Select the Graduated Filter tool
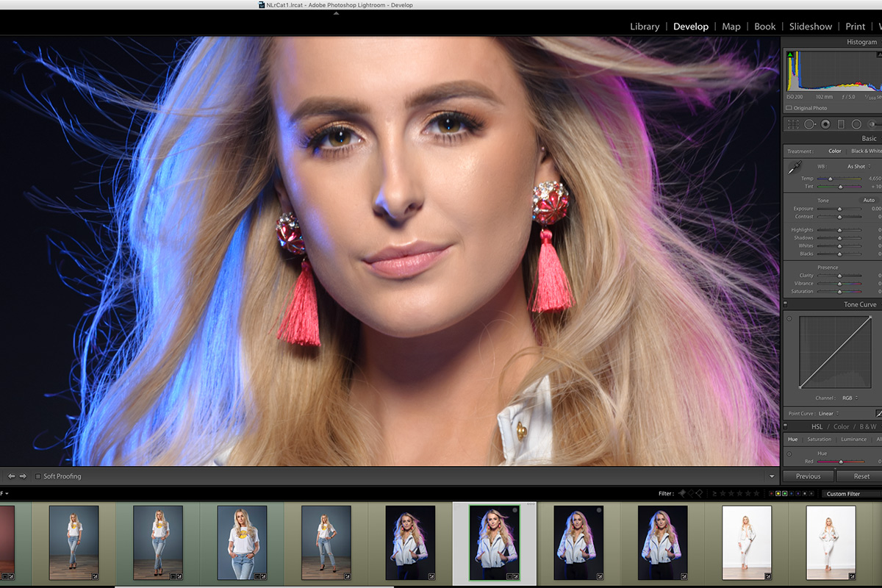This screenshot has height=588, width=882. 841,124
